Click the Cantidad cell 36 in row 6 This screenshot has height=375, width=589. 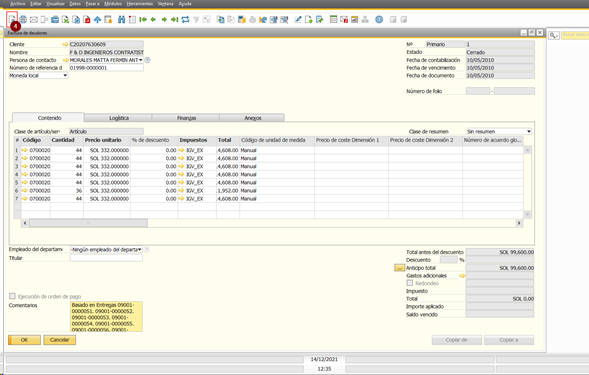point(66,191)
